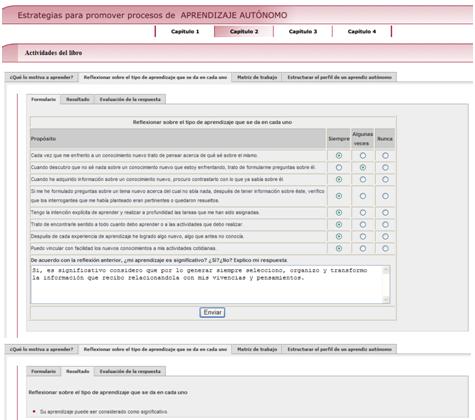Viewport: 475px width, 420px height.
Task: Select Siempre for 'Tengo la intención explícita' row
Action: 339,212
